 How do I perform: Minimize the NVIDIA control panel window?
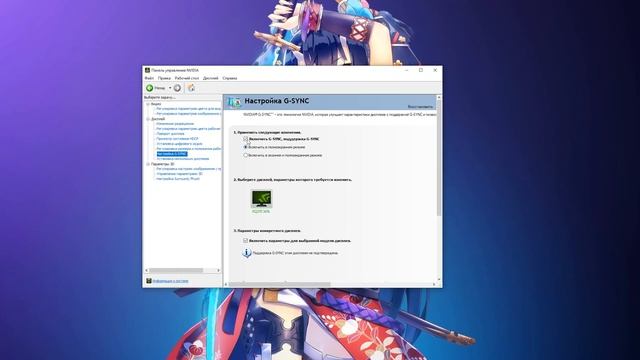point(407,70)
